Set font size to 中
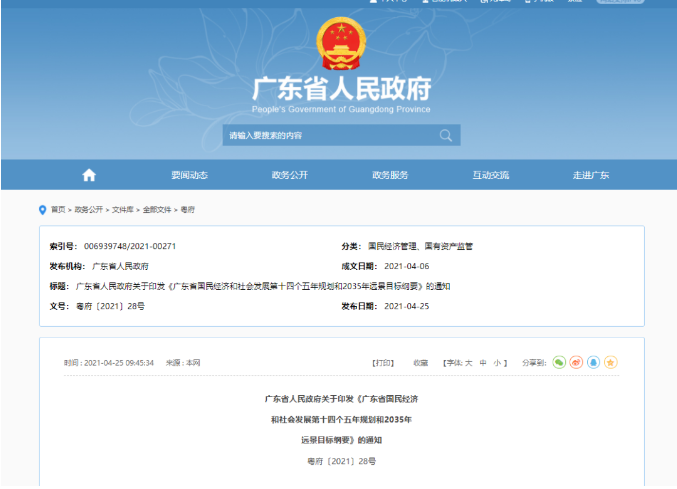The image size is (677, 489). 483,363
